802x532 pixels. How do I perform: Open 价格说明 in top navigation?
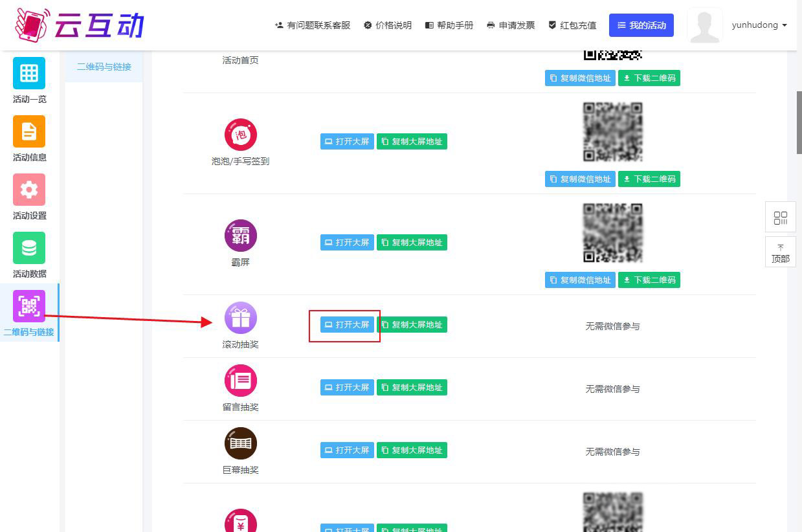[x=388, y=25]
